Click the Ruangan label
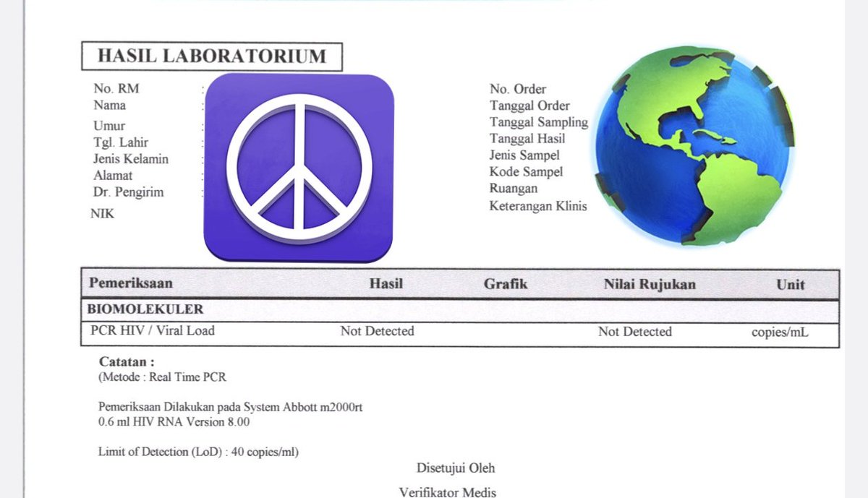The image size is (868, 498). coord(514,188)
